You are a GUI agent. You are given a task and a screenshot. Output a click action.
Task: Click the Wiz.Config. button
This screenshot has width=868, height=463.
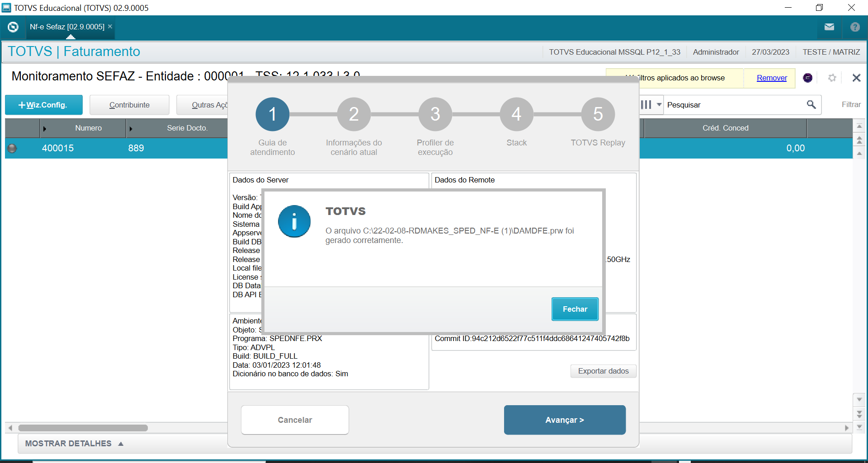pyautogui.click(x=44, y=105)
